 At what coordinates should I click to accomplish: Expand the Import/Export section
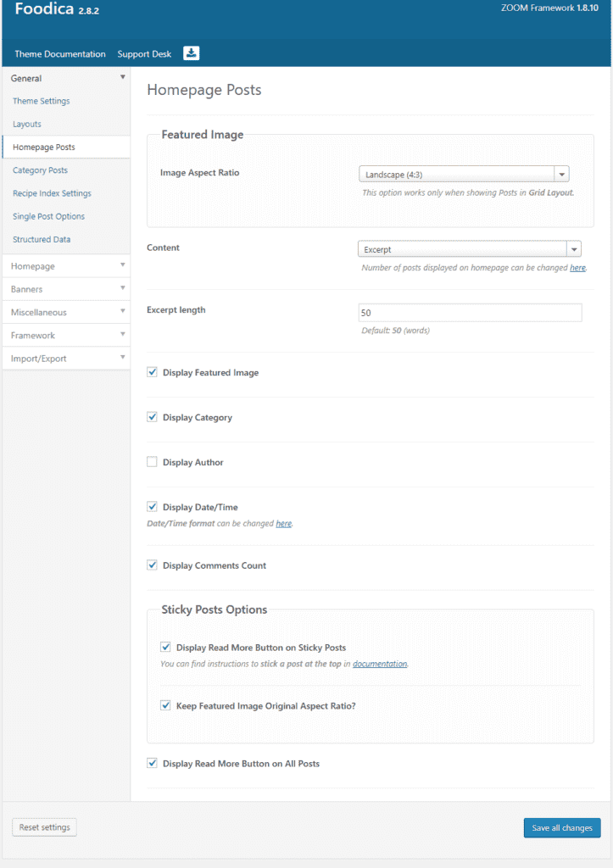click(x=66, y=359)
